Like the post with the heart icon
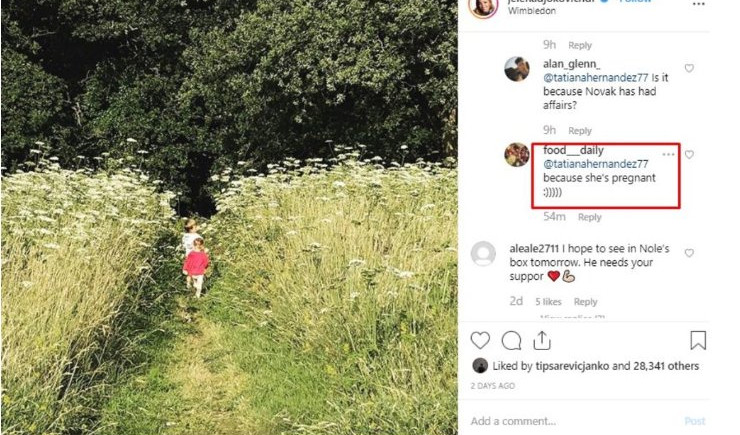 (x=480, y=340)
